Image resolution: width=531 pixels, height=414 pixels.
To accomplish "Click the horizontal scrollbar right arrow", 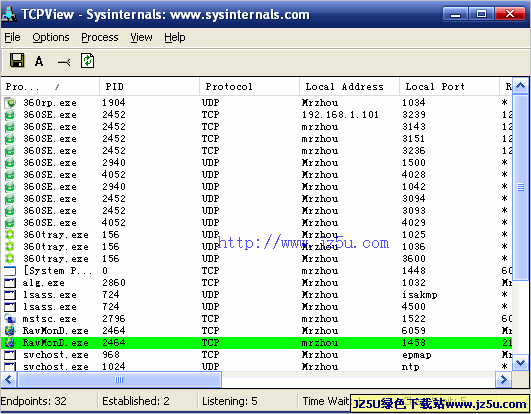I will click(504, 380).
